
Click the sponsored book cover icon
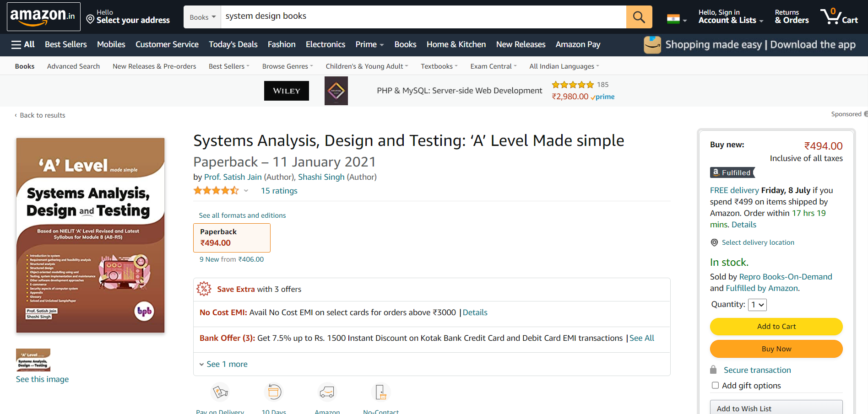click(336, 91)
